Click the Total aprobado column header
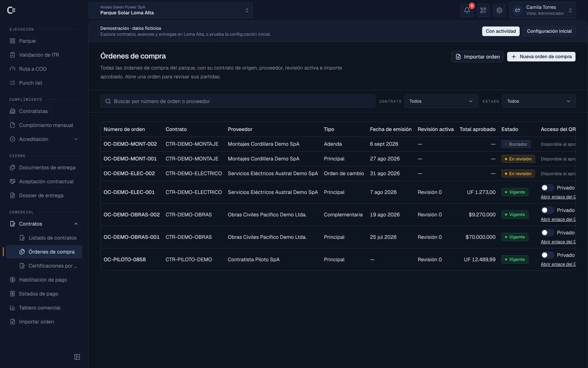Image resolution: width=588 pixels, height=368 pixels. point(477,129)
